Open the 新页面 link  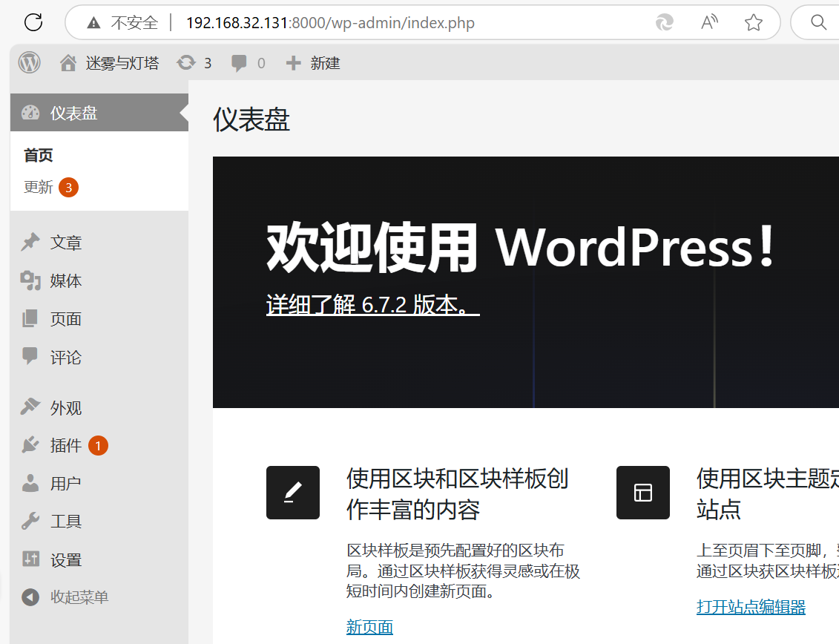click(369, 627)
